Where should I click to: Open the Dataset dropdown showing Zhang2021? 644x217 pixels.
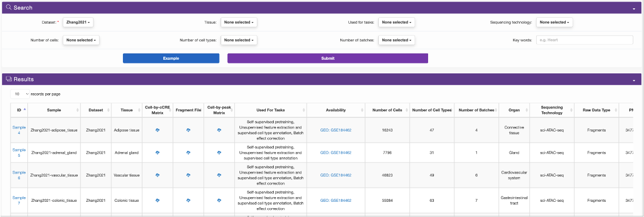(78, 23)
